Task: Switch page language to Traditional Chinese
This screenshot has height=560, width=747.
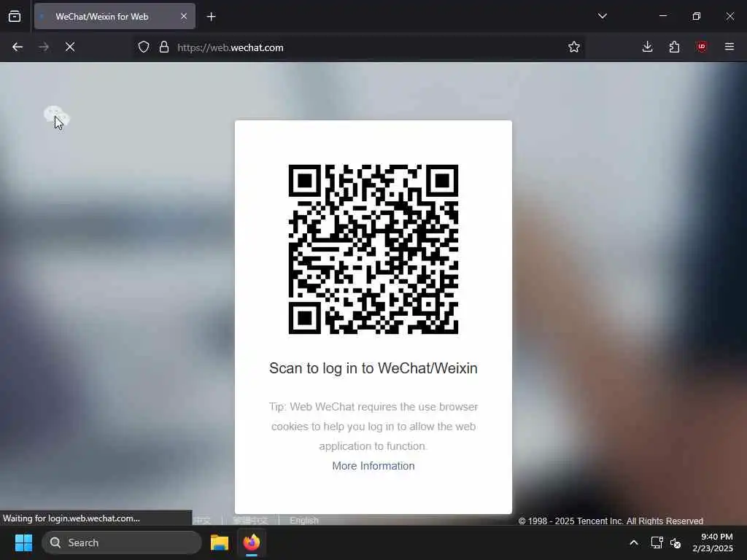Action: coord(251,521)
